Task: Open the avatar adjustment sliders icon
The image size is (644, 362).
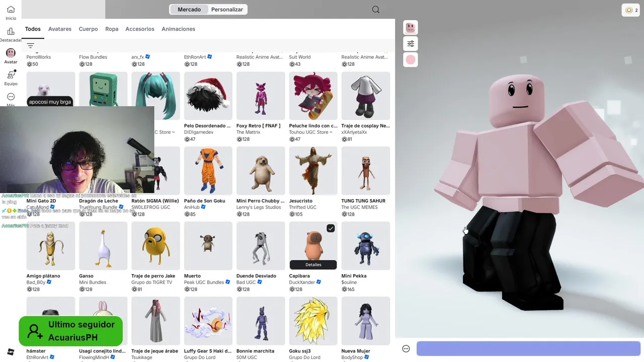Action: click(x=411, y=44)
